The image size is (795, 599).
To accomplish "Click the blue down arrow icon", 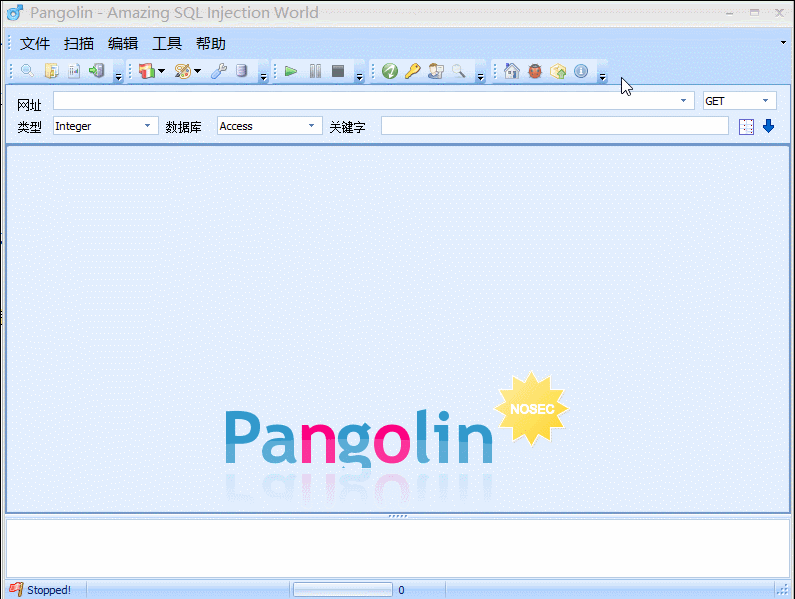I will pyautogui.click(x=768, y=126).
